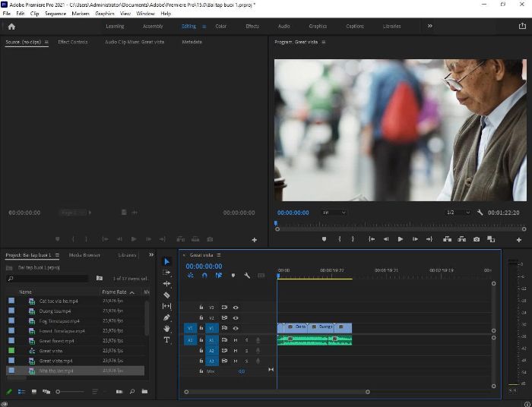The image size is (532, 407).
Task: Click Mark Out in Program monitor
Action: pos(353,239)
